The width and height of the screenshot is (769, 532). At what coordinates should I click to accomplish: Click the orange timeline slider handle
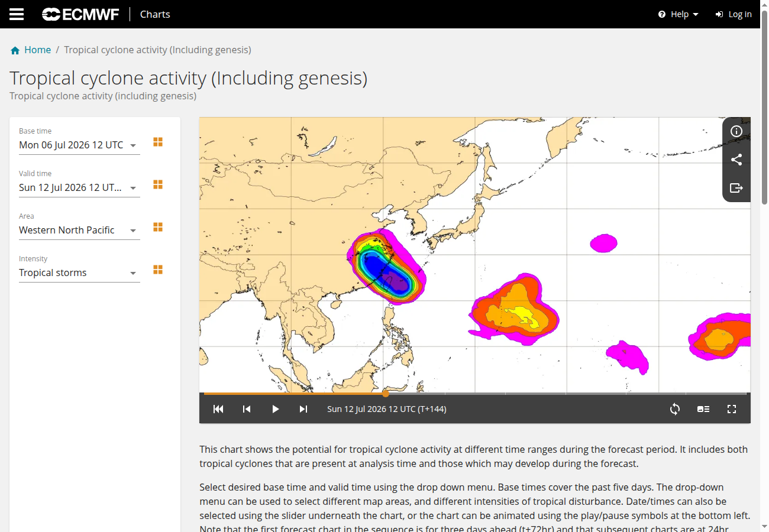386,393
